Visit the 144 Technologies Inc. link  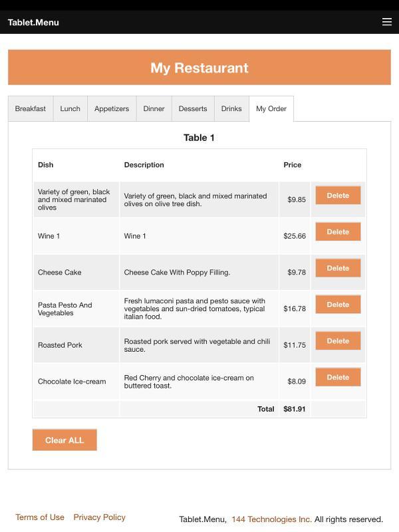[271, 519]
